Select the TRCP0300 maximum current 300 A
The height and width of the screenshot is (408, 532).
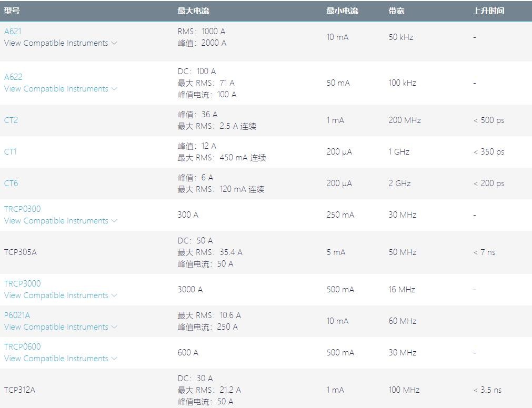[x=188, y=215]
